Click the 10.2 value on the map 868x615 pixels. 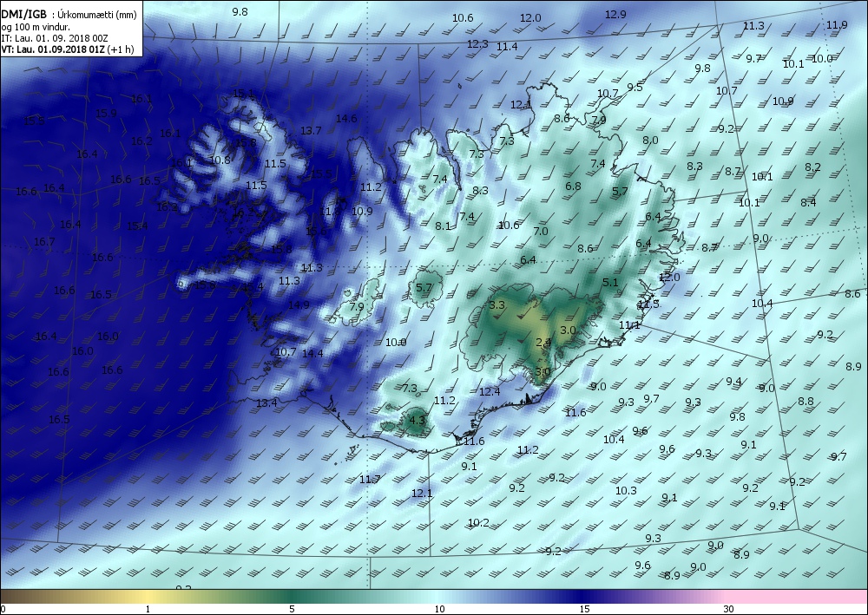(478, 522)
